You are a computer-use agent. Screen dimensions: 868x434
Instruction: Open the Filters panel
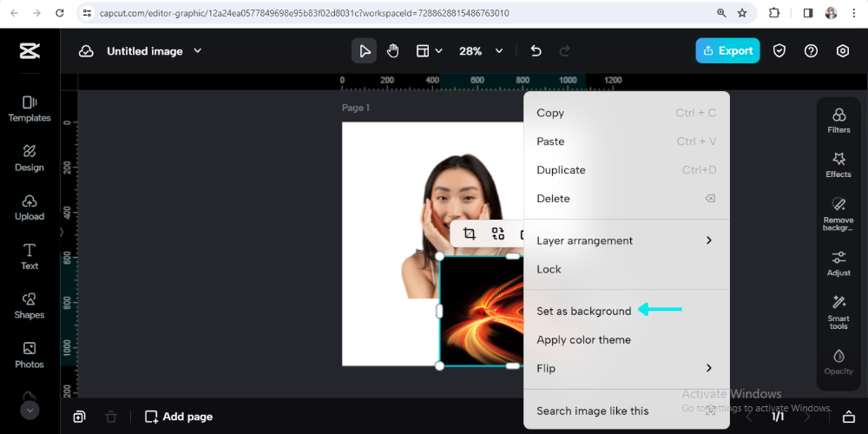click(x=838, y=121)
